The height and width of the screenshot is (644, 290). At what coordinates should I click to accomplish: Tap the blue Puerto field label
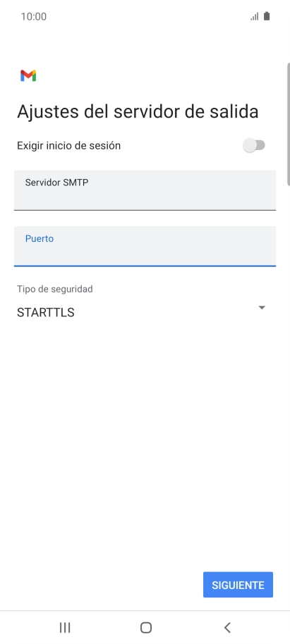tap(40, 239)
